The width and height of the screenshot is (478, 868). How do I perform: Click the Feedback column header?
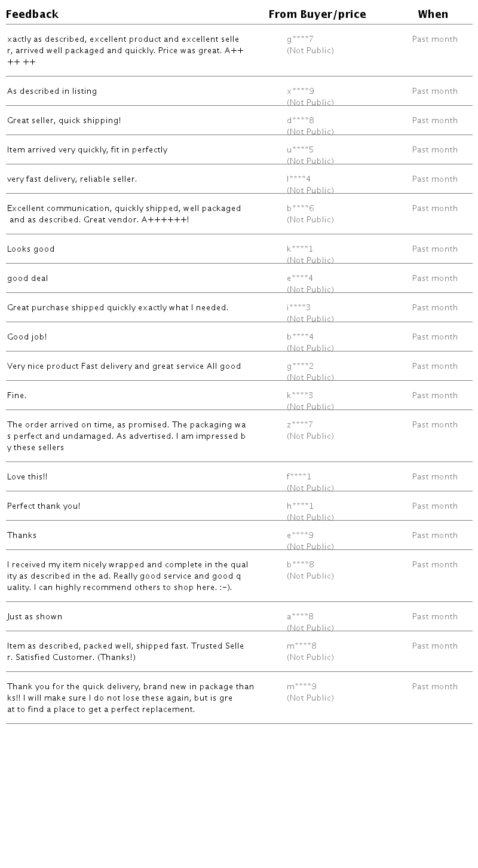(32, 14)
